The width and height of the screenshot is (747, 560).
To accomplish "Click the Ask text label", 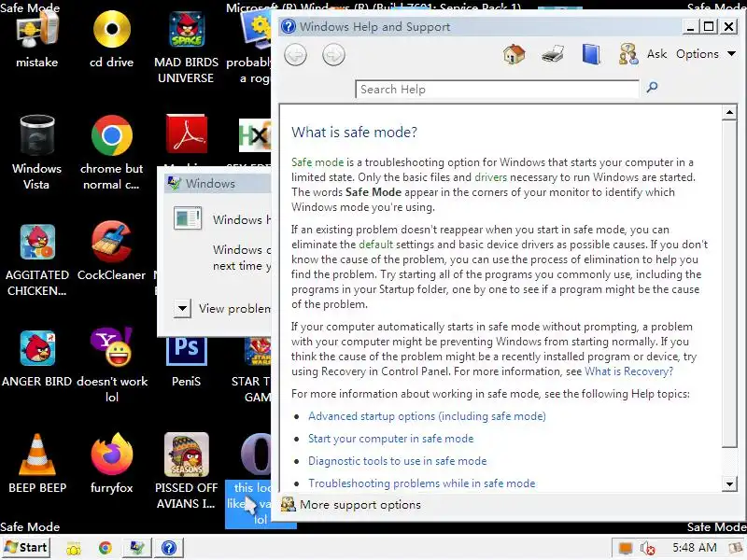I will [x=656, y=54].
